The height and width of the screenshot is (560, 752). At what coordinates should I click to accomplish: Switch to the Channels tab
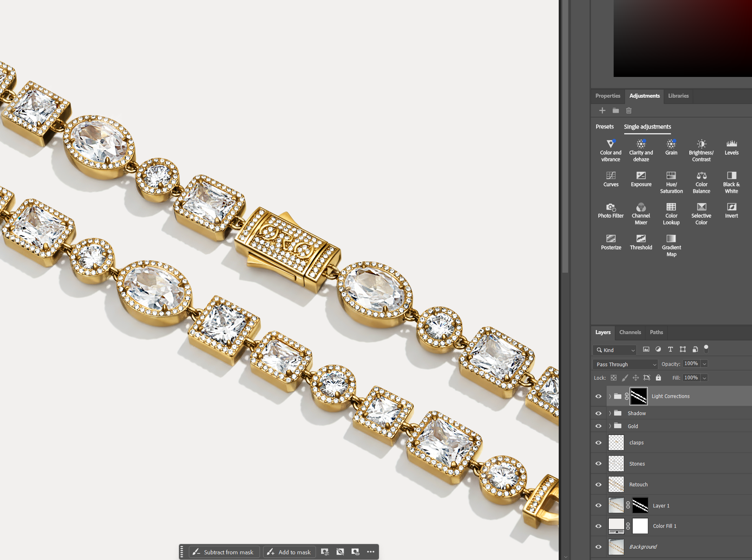click(630, 332)
